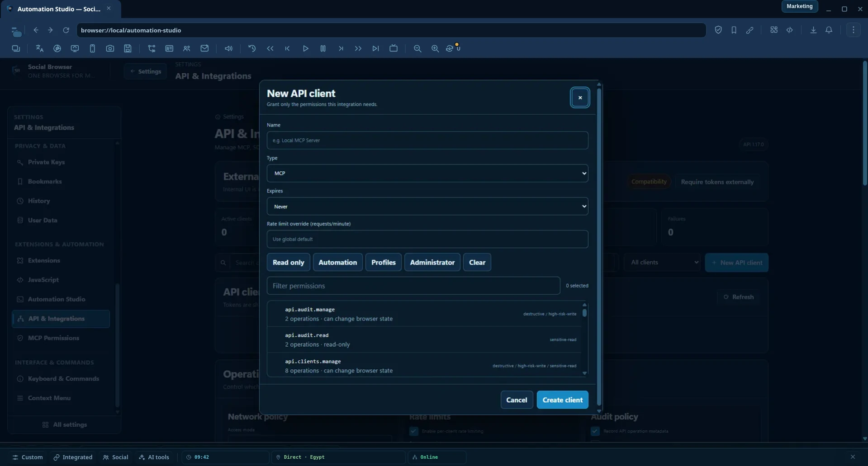Click the people group toolbar icon
The image size is (868, 466).
click(x=186, y=48)
